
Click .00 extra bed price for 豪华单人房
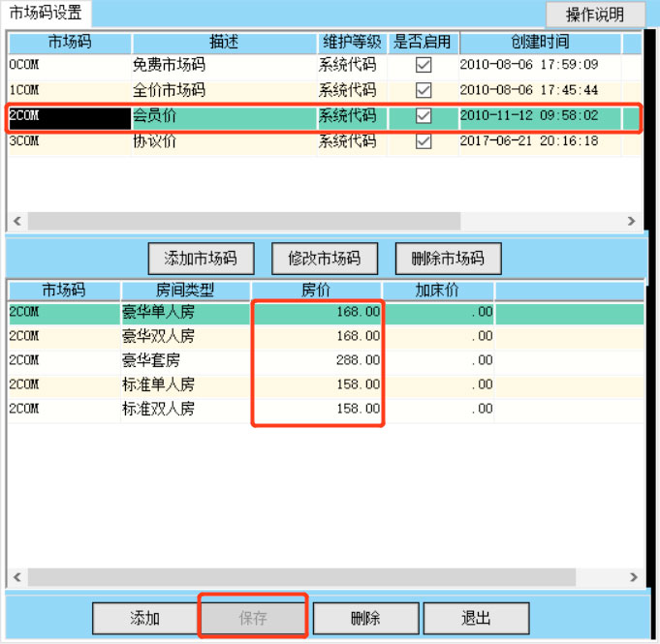point(482,312)
